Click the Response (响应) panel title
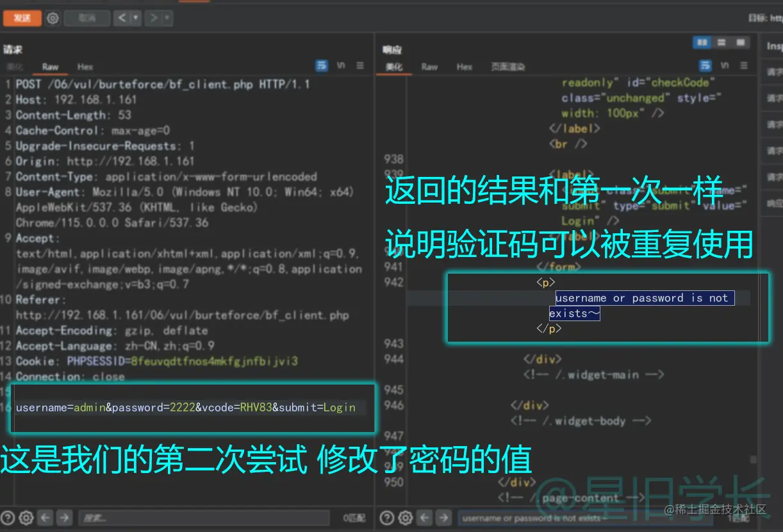 pyautogui.click(x=392, y=49)
